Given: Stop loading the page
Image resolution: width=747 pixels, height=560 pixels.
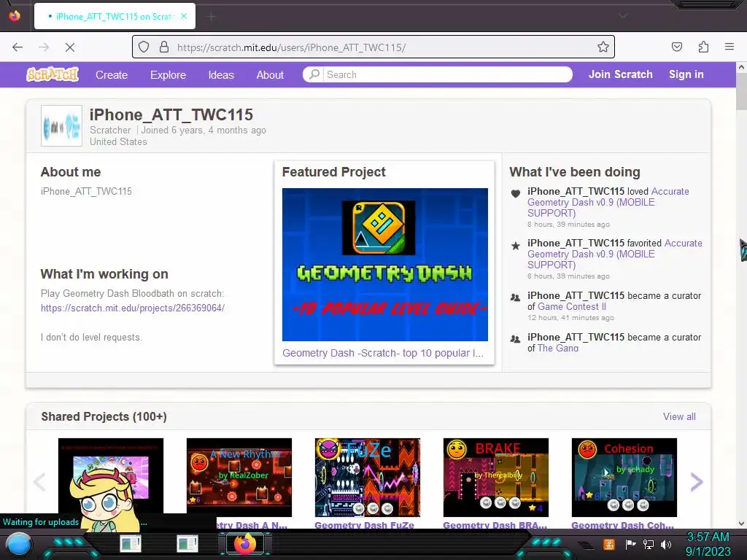Looking at the screenshot, I should pos(69,47).
